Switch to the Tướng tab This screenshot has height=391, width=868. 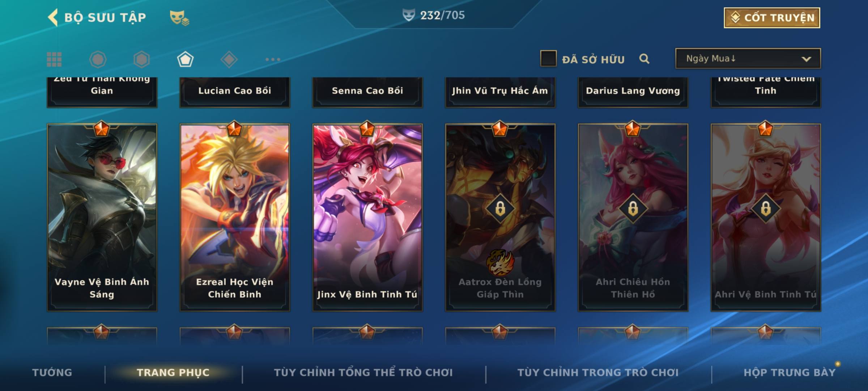(52, 373)
